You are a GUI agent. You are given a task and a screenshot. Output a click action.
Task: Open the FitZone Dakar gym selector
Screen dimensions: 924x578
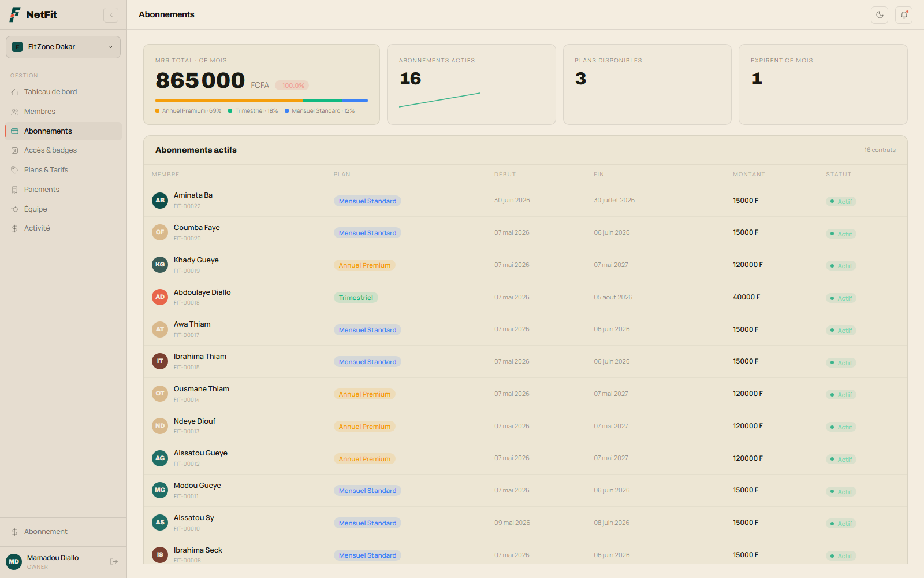(64, 47)
